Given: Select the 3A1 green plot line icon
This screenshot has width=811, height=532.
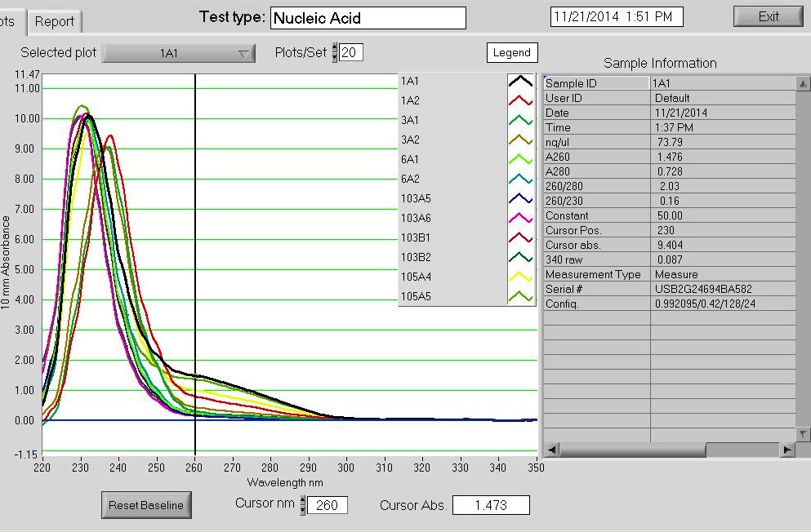Looking at the screenshot, I should click(x=520, y=120).
